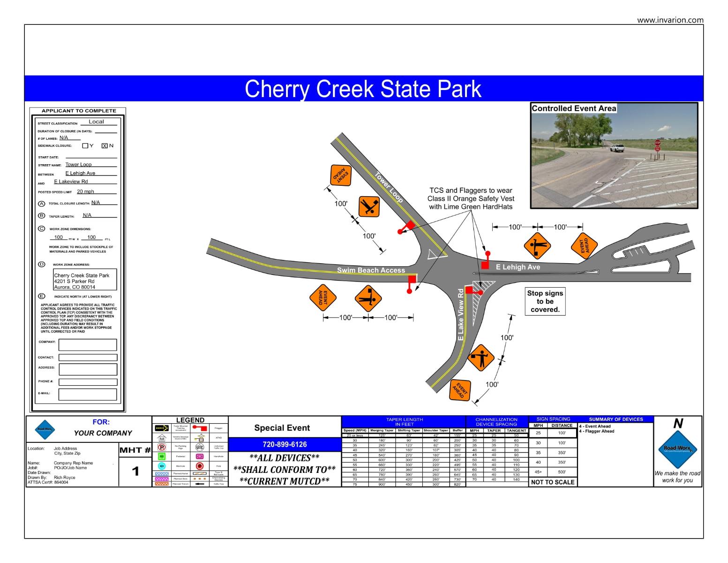Click the Planned Aerial pattern swatch in legend
Screen dimensions: 728x563
point(162,474)
